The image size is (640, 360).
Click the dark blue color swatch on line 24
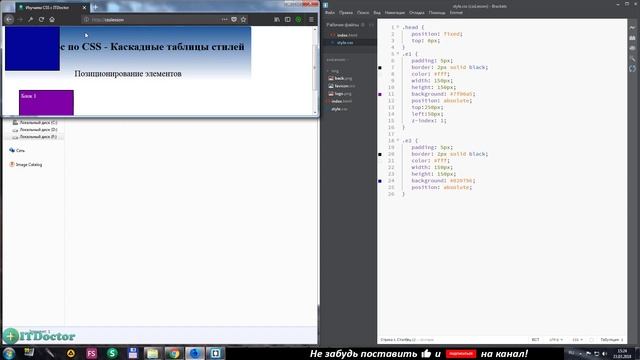[x=380, y=181]
